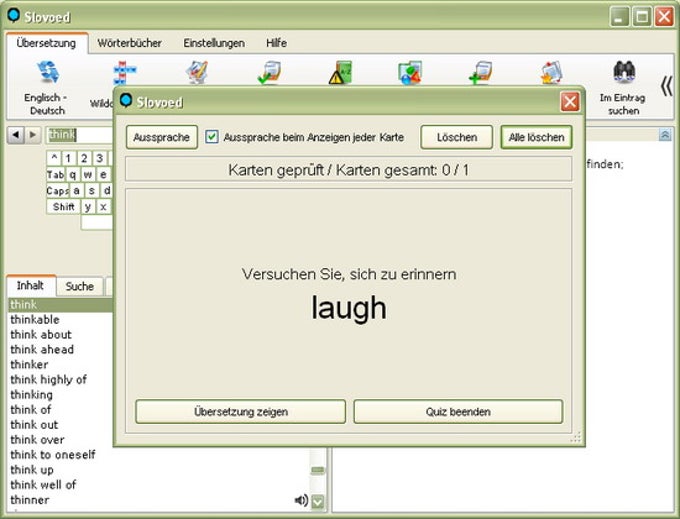Image resolution: width=680 pixels, height=519 pixels.
Task: Click the flashcard word 'laugh'
Action: (x=349, y=307)
